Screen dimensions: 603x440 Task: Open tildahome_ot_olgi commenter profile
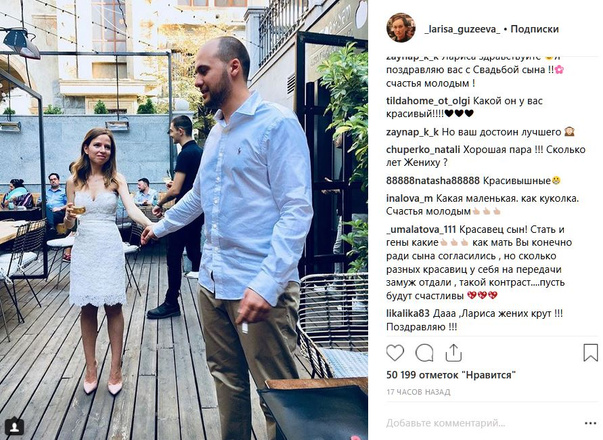point(428,101)
